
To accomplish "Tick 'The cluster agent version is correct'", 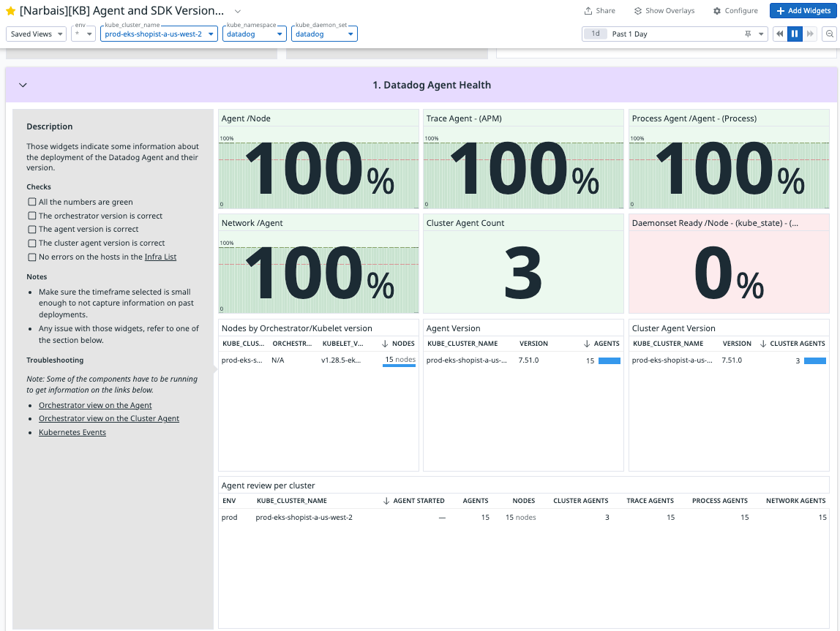I will pyautogui.click(x=32, y=243).
